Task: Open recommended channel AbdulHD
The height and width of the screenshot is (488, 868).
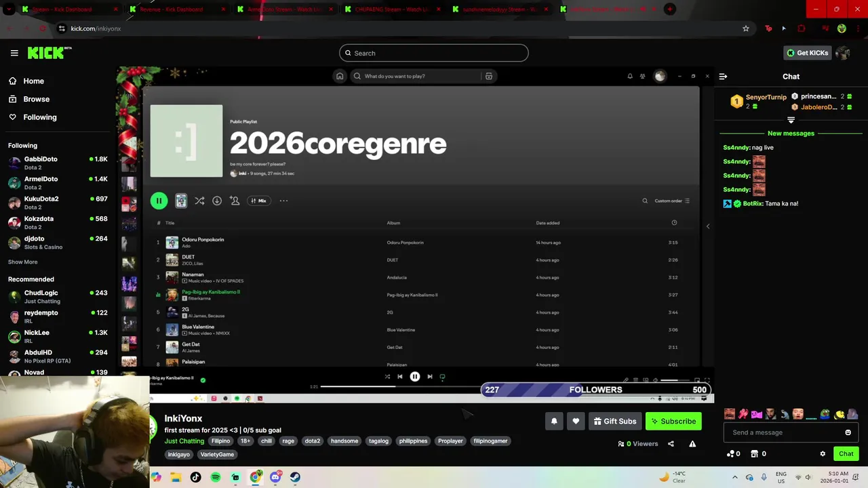Action: (58, 356)
